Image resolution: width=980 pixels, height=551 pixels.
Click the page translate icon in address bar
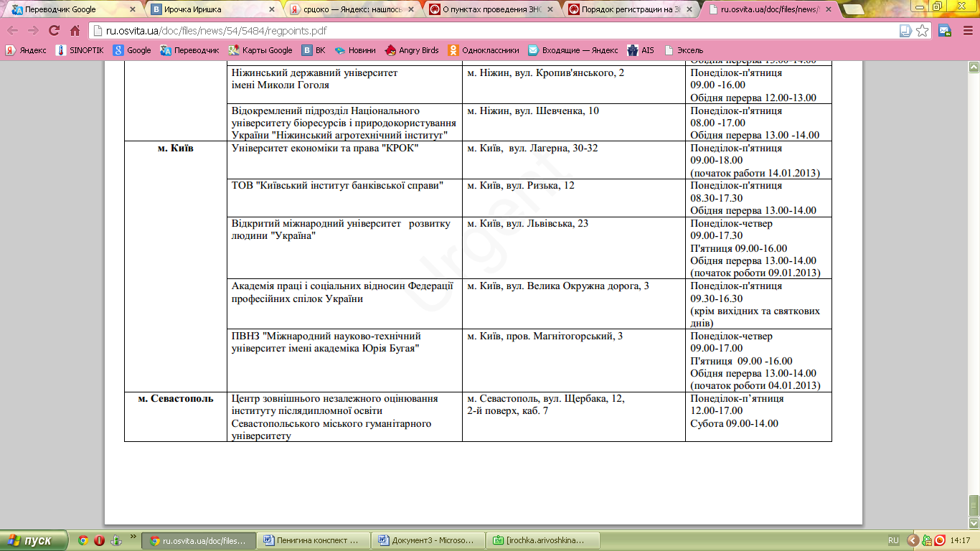(x=906, y=31)
